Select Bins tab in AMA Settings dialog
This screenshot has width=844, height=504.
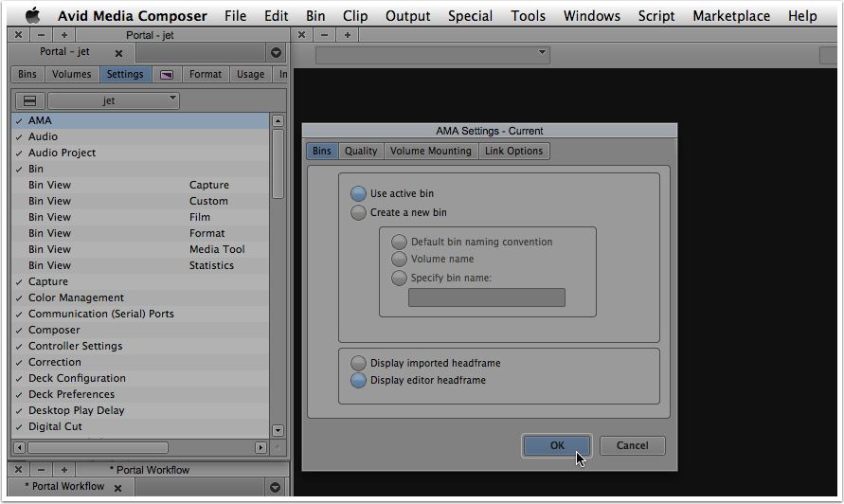point(322,152)
